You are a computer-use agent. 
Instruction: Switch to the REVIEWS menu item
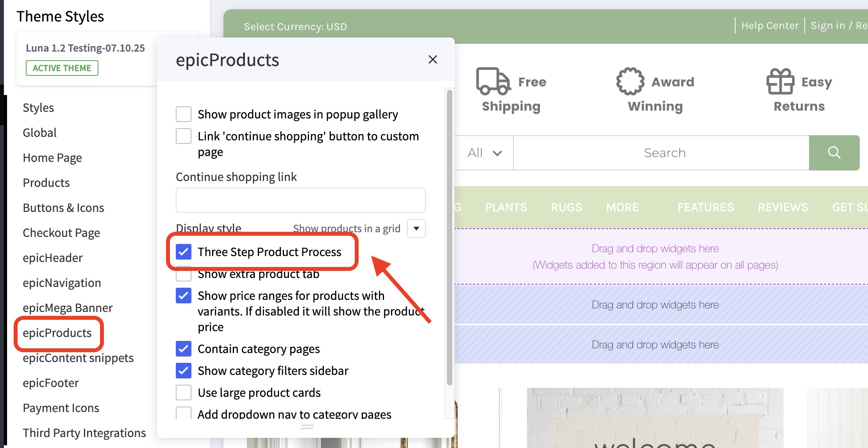coord(782,207)
